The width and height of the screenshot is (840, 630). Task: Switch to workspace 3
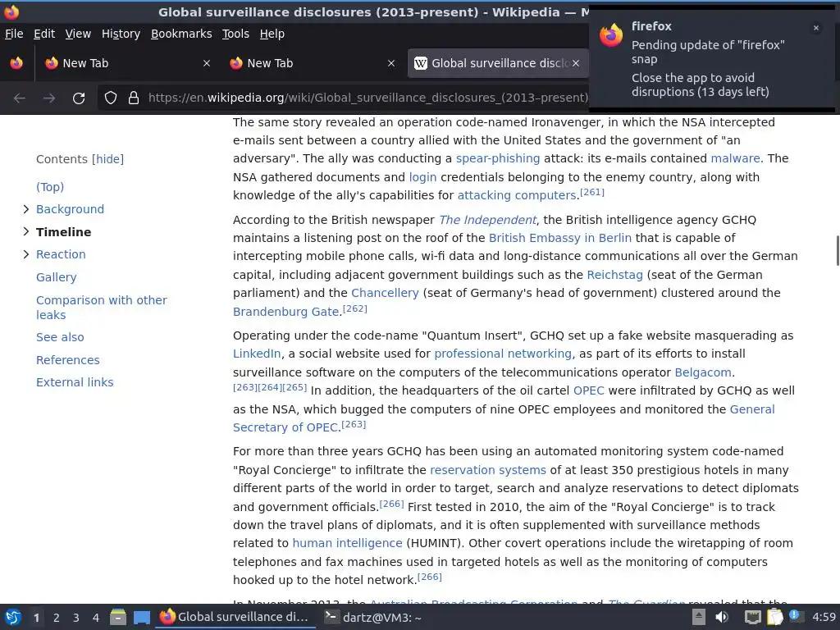(76, 618)
